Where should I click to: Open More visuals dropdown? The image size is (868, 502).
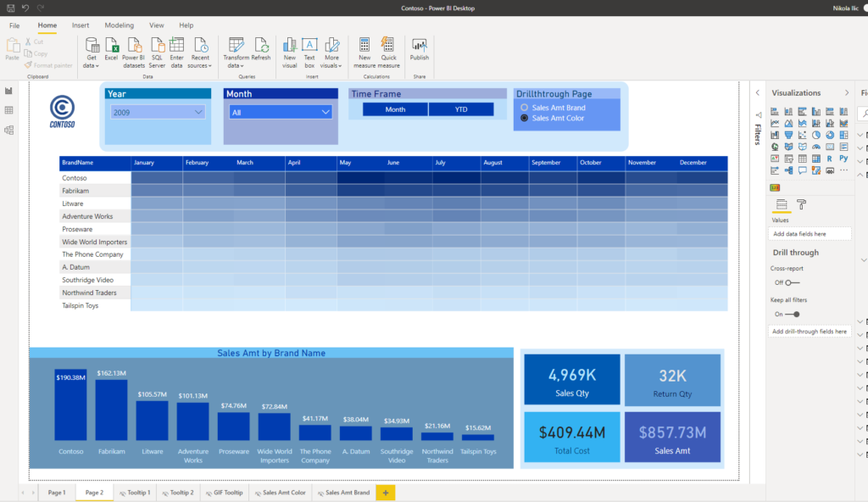click(x=331, y=53)
